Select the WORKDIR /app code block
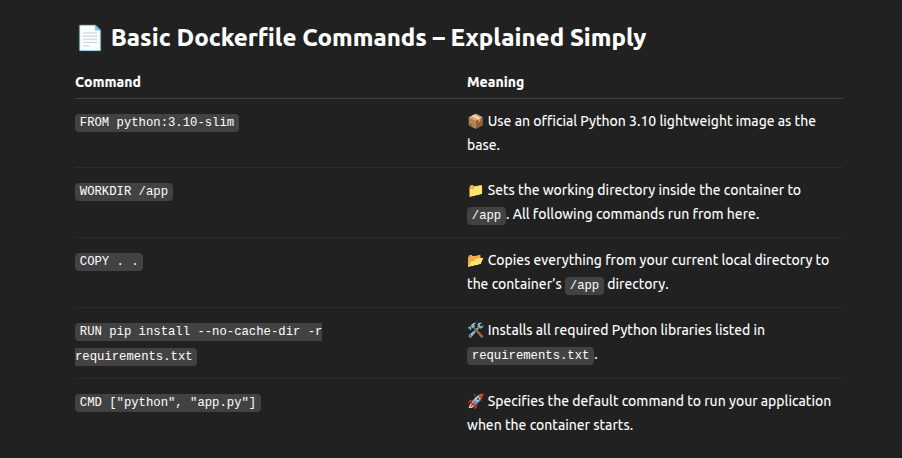 point(124,192)
